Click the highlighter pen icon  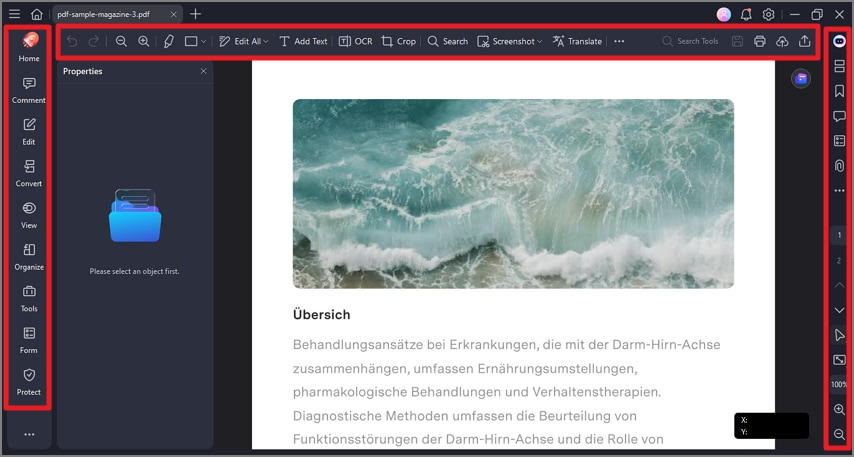pos(169,41)
